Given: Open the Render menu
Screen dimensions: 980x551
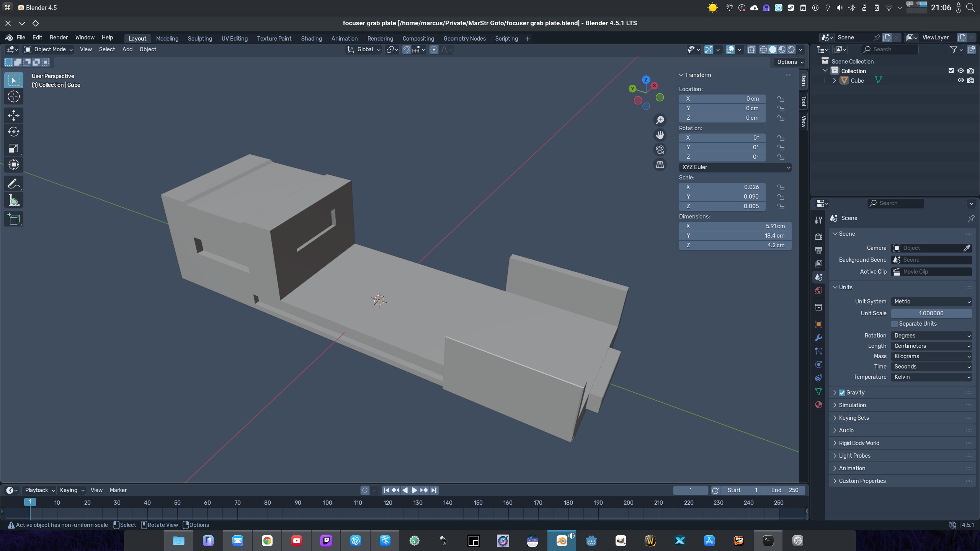Looking at the screenshot, I should pos(59,37).
